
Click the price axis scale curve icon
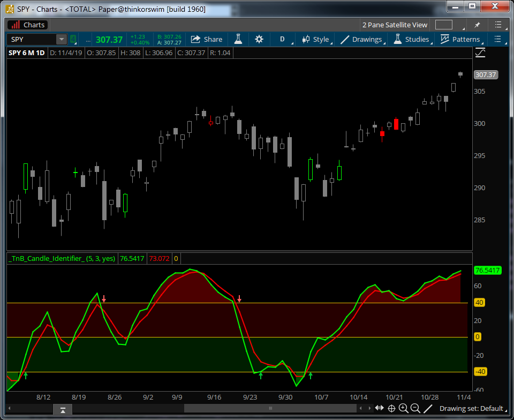[x=480, y=52]
